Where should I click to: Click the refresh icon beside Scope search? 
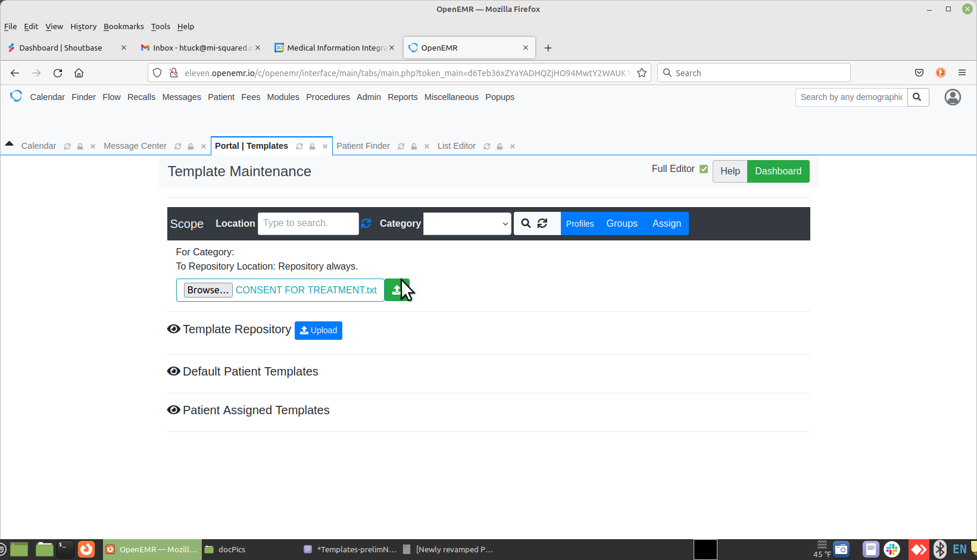(542, 223)
